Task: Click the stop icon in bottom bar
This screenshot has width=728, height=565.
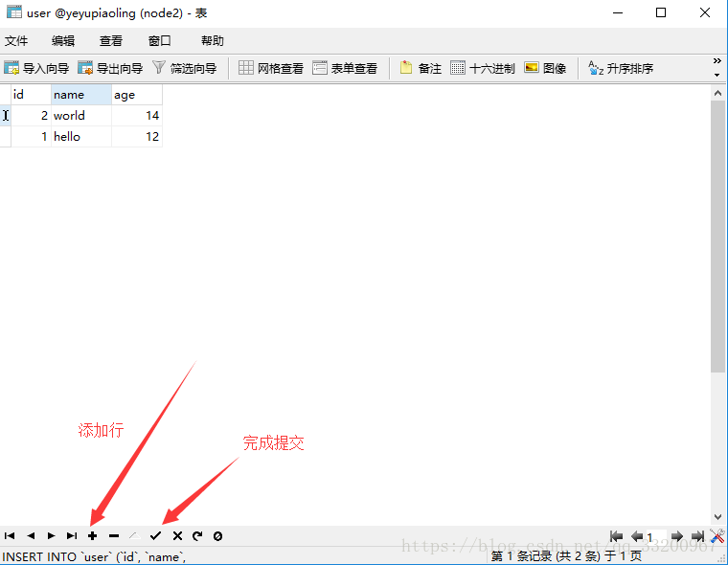Action: click(218, 536)
